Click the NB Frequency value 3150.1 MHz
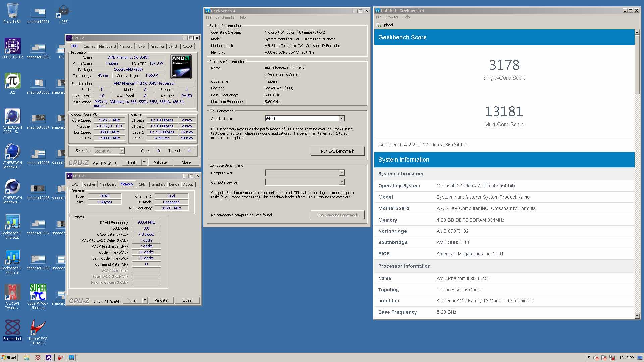 (x=171, y=208)
